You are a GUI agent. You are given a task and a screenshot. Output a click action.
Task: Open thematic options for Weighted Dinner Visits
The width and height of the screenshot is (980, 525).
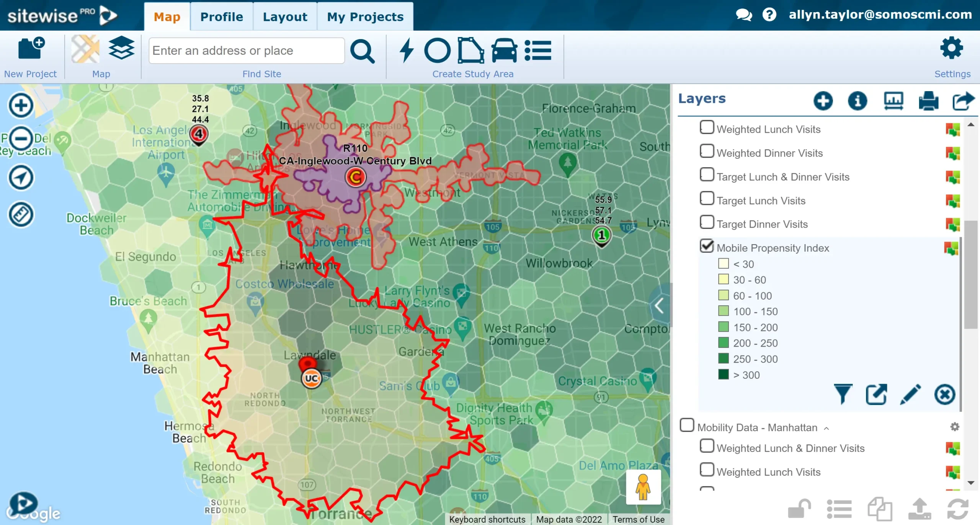coord(952,153)
